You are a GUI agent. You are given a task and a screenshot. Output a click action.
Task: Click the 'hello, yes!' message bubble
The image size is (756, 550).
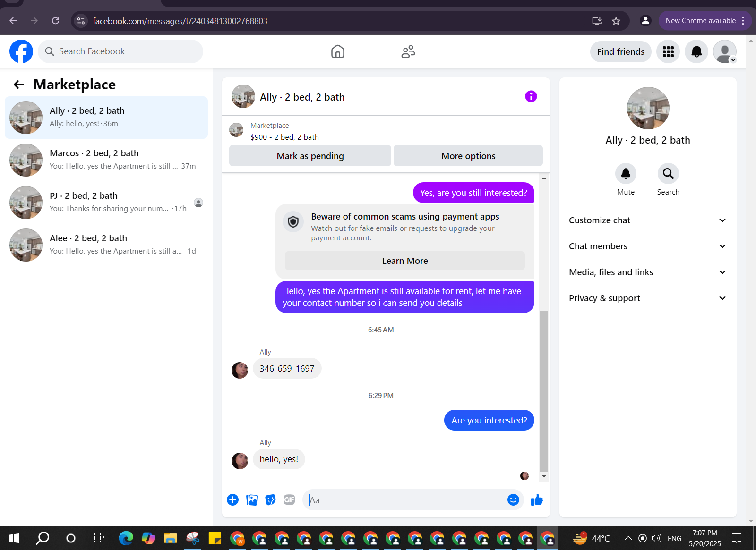pyautogui.click(x=279, y=459)
